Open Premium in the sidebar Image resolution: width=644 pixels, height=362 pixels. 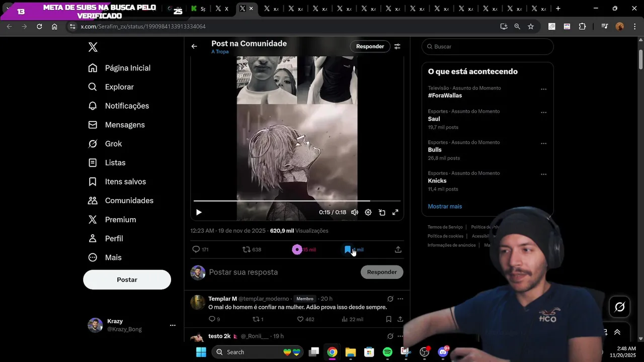click(112, 220)
